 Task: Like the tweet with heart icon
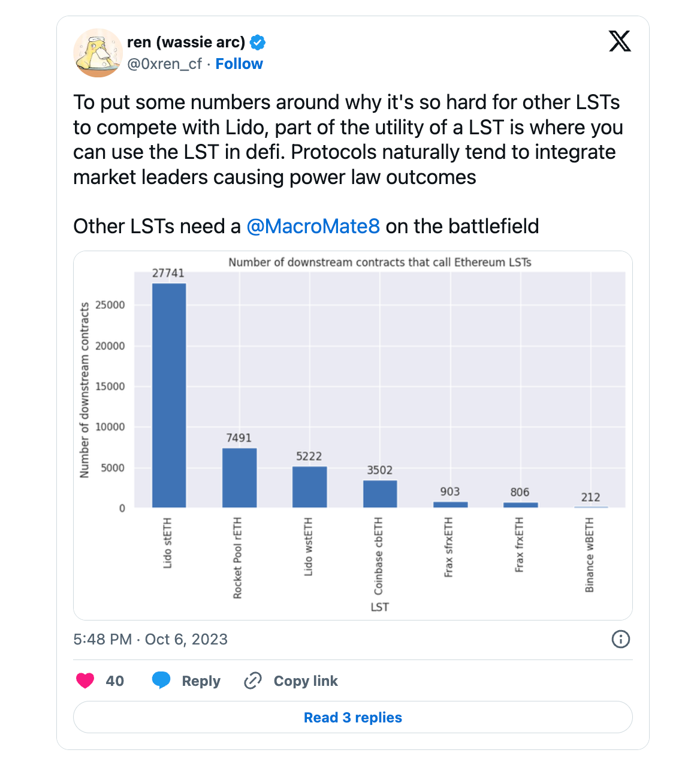[85, 680]
